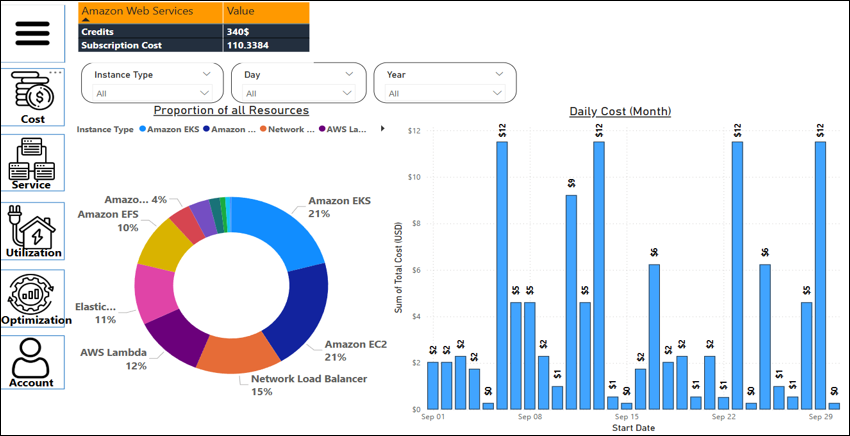Select the Subscription Cost row label

(121, 46)
